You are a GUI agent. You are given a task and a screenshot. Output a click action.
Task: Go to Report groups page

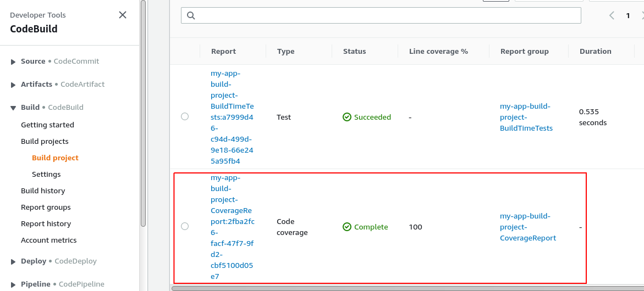(x=46, y=207)
